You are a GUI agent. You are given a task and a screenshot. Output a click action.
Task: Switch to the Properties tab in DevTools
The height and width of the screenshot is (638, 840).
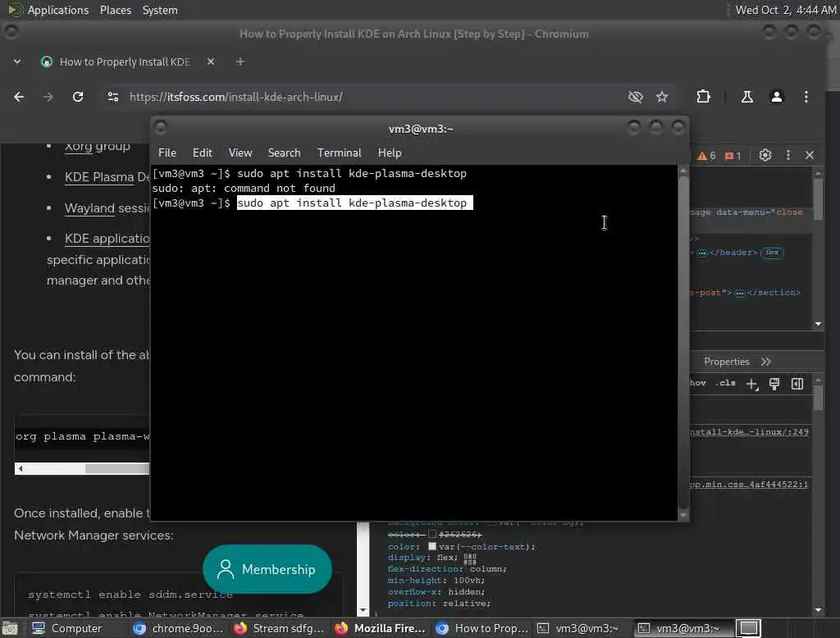(727, 362)
